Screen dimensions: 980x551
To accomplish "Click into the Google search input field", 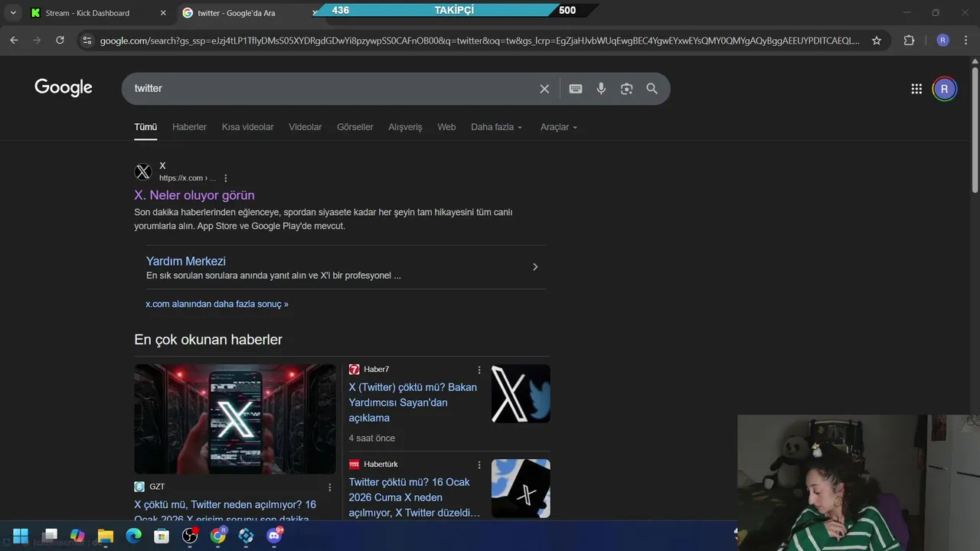I will [x=333, y=89].
